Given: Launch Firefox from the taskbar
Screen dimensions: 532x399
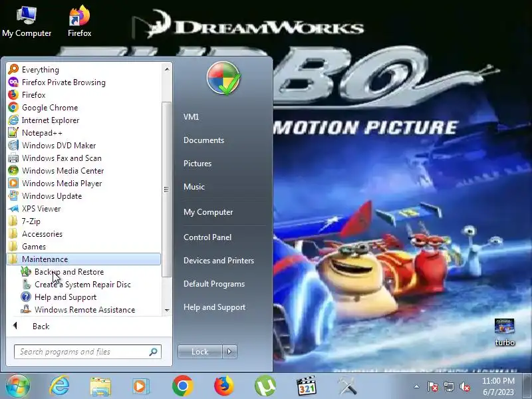Looking at the screenshot, I should (224, 386).
